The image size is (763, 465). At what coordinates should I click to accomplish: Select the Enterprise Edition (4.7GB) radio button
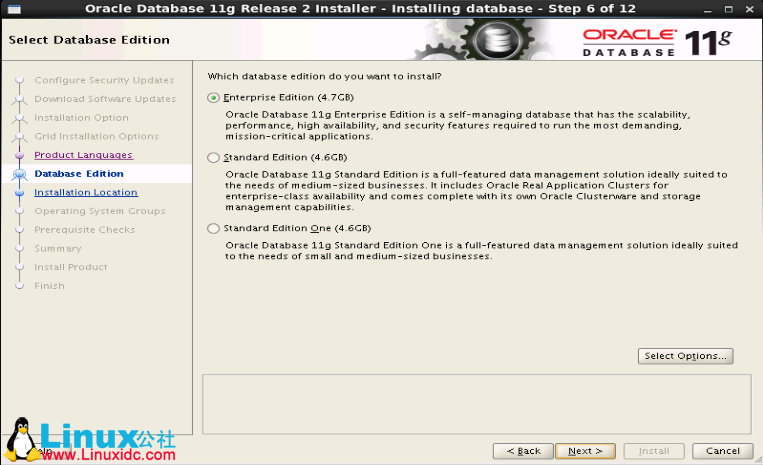point(213,98)
